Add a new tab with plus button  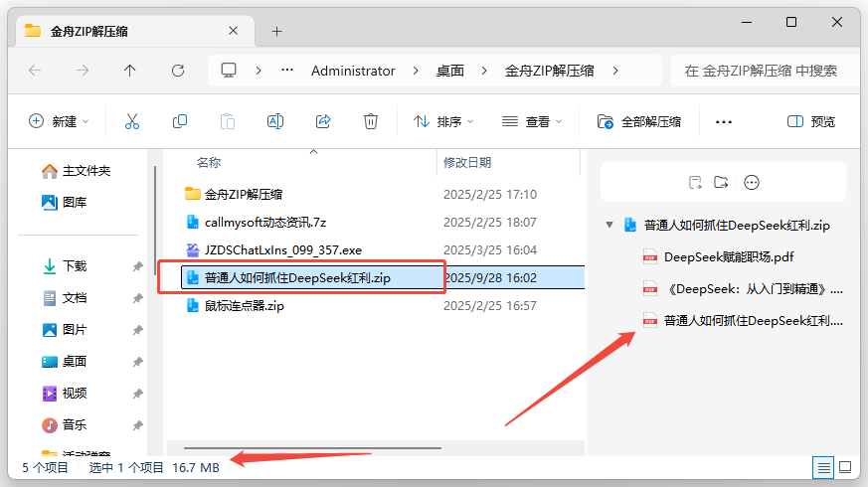[x=276, y=32]
